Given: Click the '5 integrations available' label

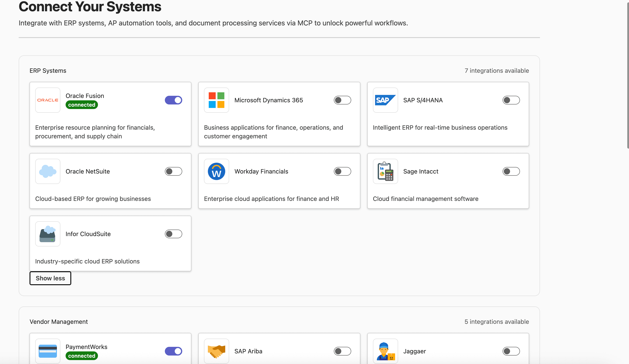Looking at the screenshot, I should (x=497, y=322).
